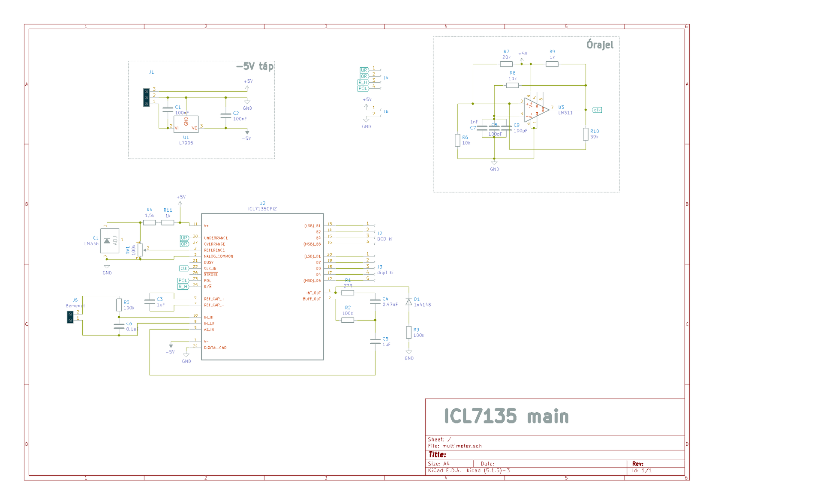Click the RV1 100k potentiometer symbol
Screen dimensions: 823x504
(x=140, y=249)
